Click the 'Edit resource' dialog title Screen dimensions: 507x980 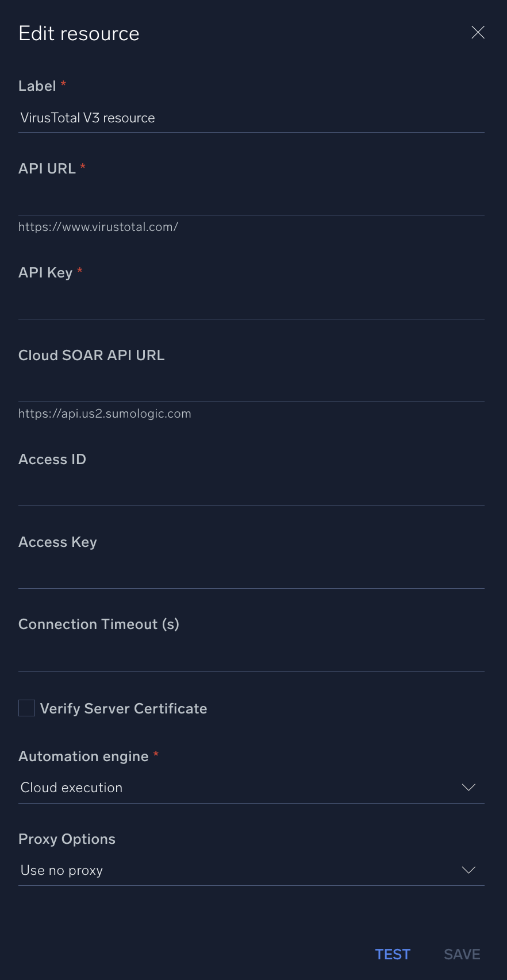coord(79,34)
